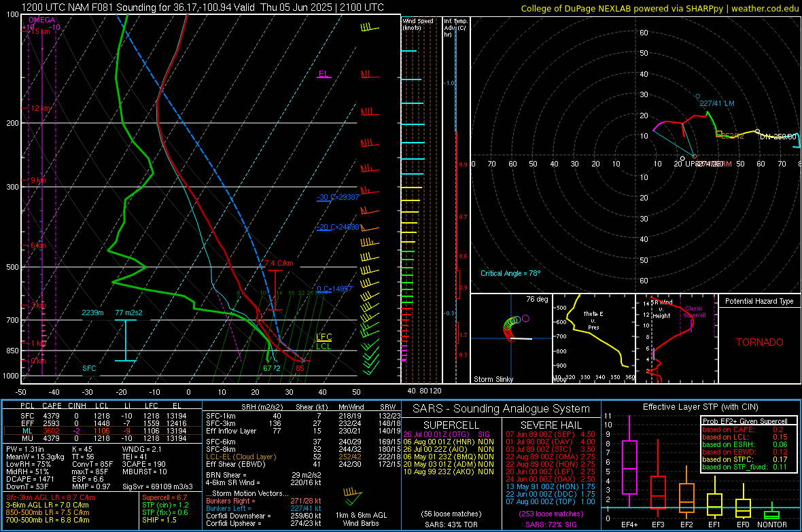Click the '227/41 LM' hodograph label
Viewport: 802px width, 532px height.
pyautogui.click(x=717, y=103)
